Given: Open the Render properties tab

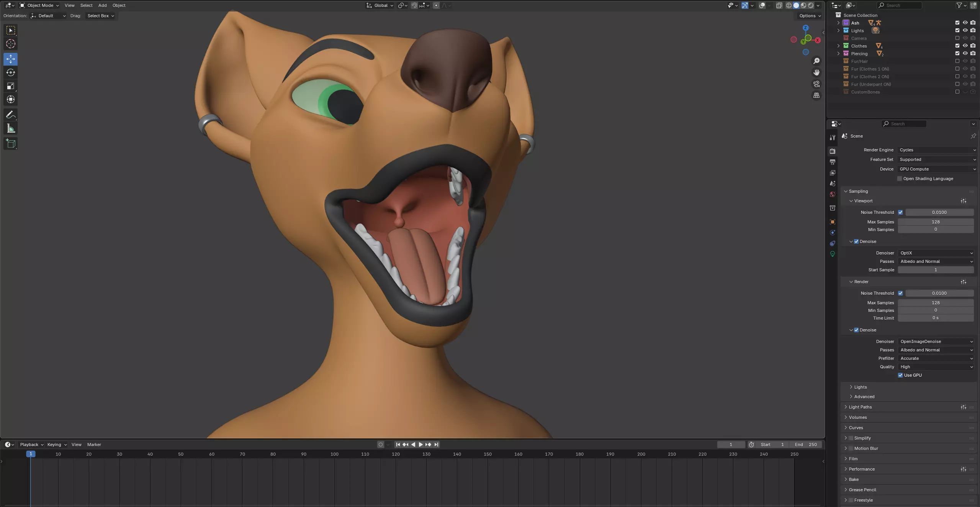Looking at the screenshot, I should [833, 151].
